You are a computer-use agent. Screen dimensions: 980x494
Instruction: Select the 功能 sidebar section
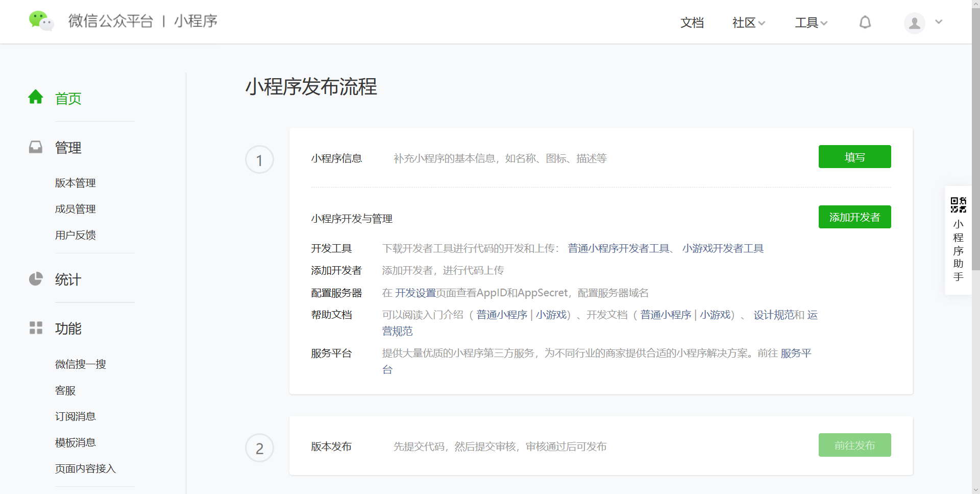pos(68,328)
